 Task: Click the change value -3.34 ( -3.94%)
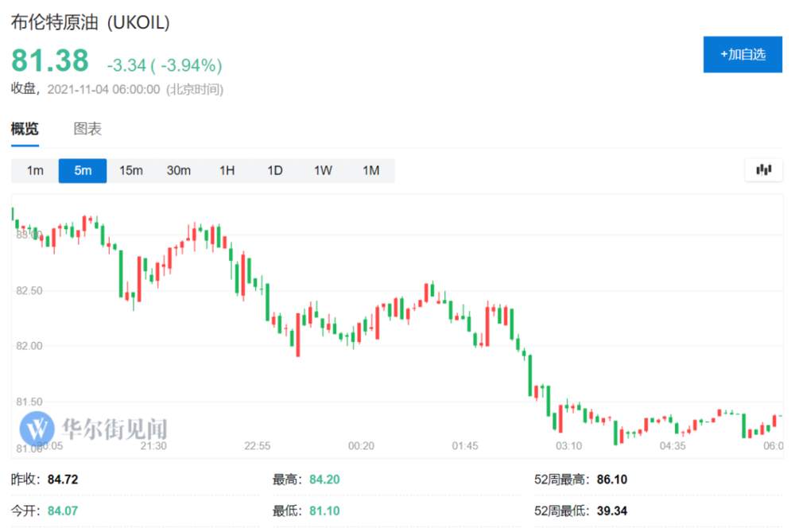165,65
